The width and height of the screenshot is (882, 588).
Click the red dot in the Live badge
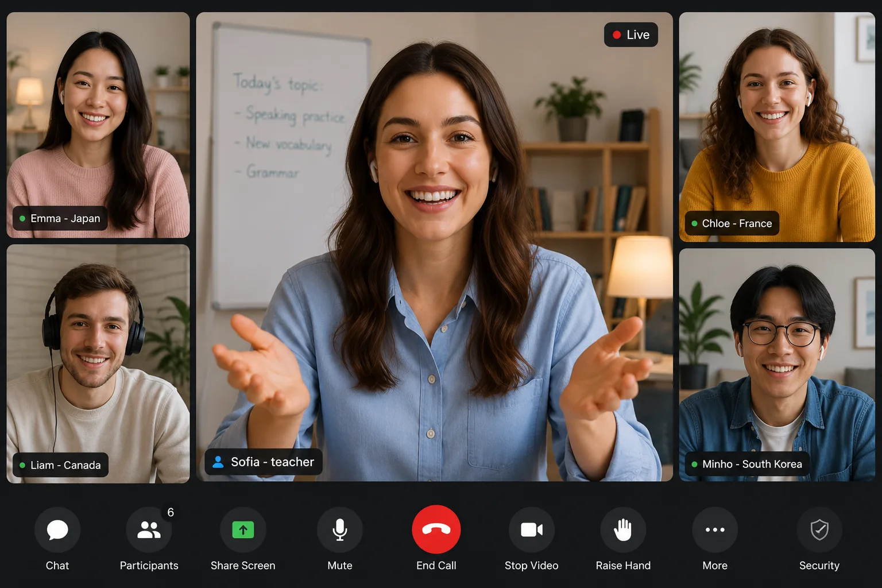point(617,35)
